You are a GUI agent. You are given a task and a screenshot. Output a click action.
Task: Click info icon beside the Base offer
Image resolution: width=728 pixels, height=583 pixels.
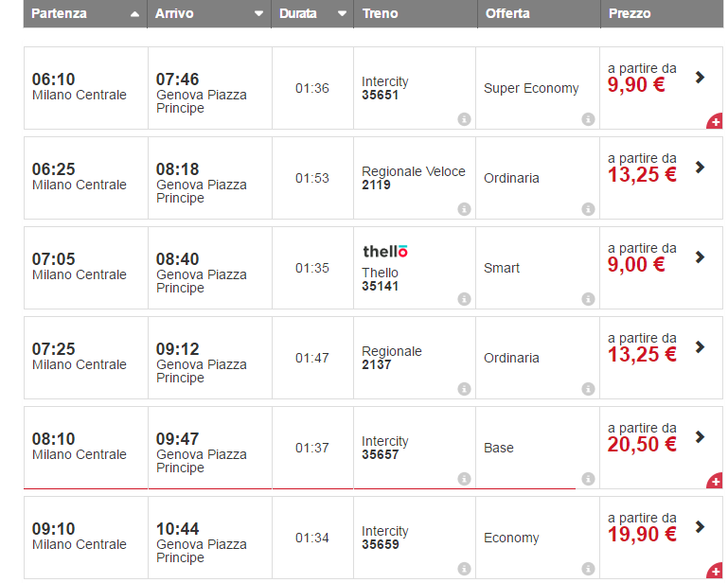(x=588, y=479)
